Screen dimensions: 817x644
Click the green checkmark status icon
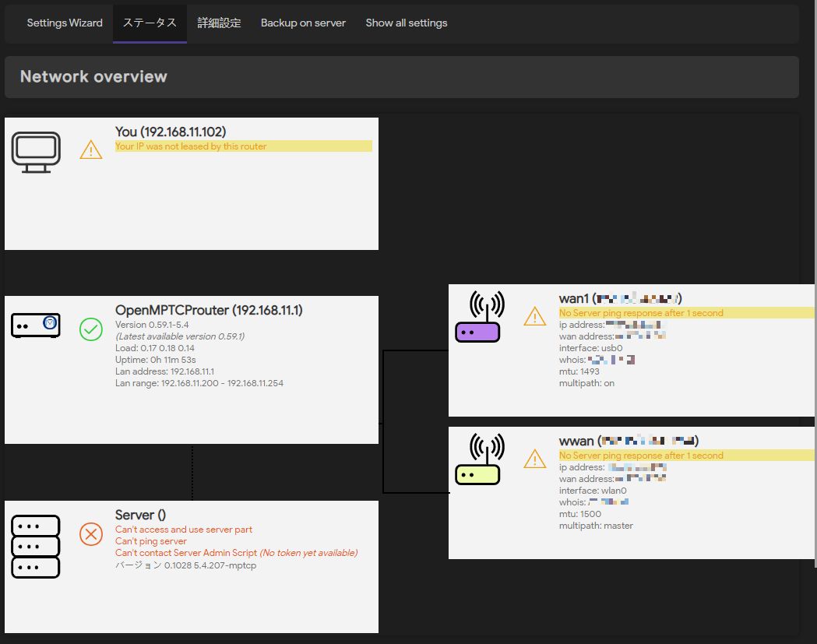click(90, 330)
